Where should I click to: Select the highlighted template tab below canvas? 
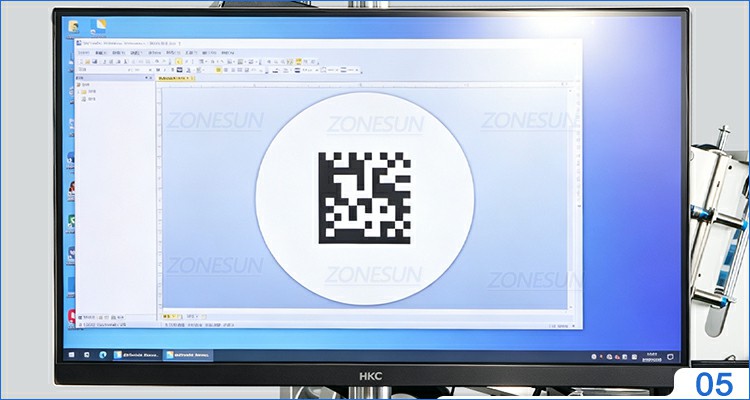pos(172,317)
